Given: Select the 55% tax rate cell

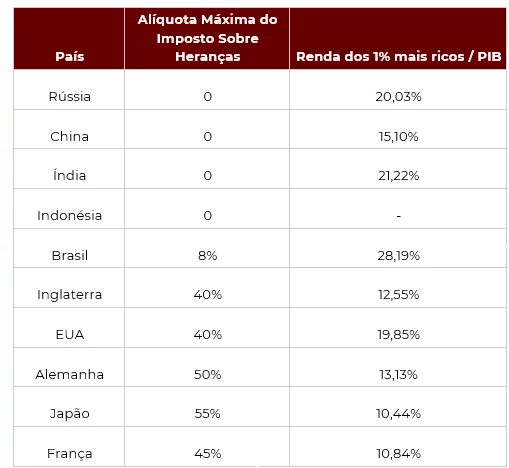Looking at the screenshot, I should tap(207, 414).
